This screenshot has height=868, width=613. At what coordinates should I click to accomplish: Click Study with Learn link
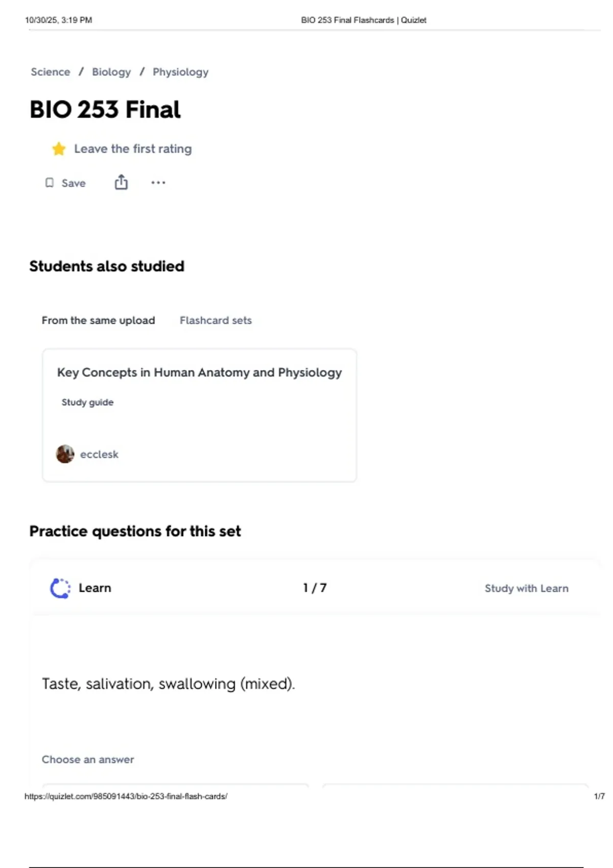click(x=526, y=588)
